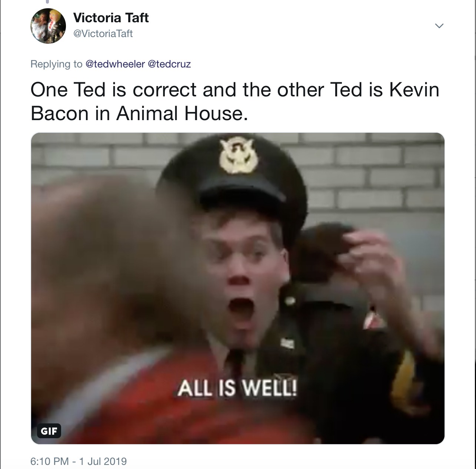Click the Victoria Taft display name
This screenshot has width=476, height=469.
tap(111, 17)
